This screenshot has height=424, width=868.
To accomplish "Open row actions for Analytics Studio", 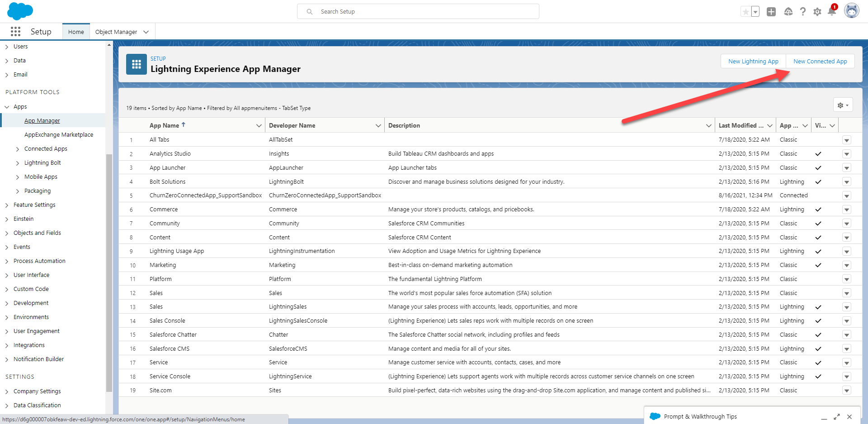I will tap(847, 154).
